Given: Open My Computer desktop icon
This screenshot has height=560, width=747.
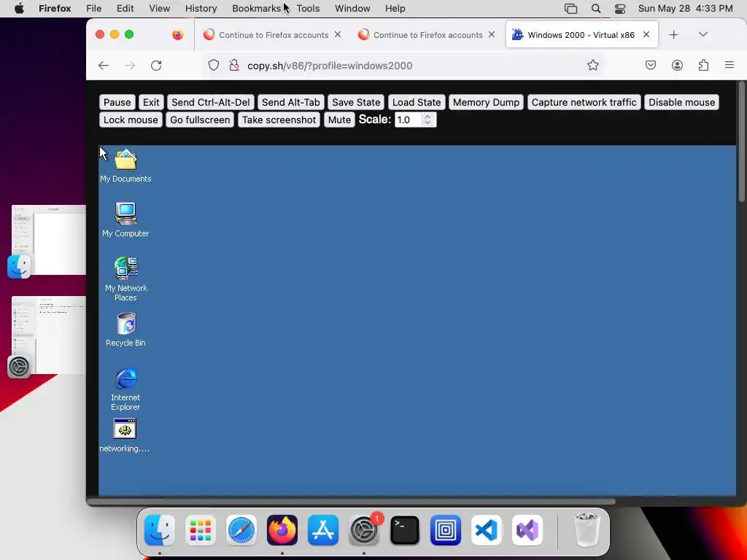Looking at the screenshot, I should click(x=125, y=220).
